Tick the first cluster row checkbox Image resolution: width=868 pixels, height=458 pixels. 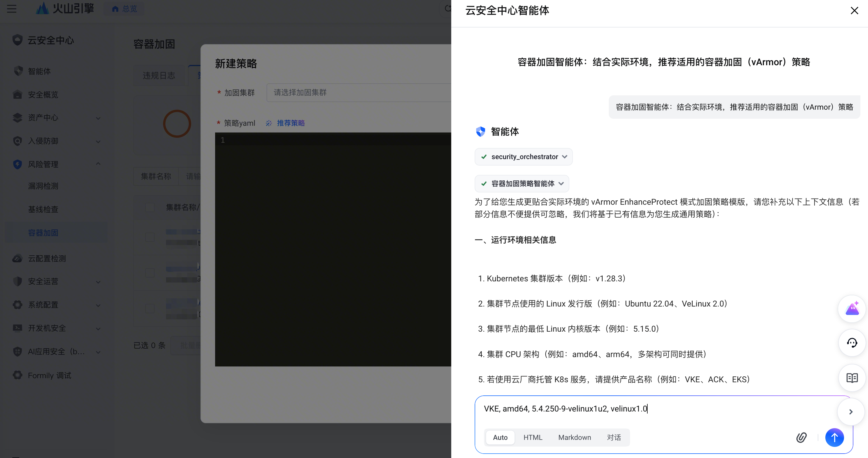click(150, 237)
